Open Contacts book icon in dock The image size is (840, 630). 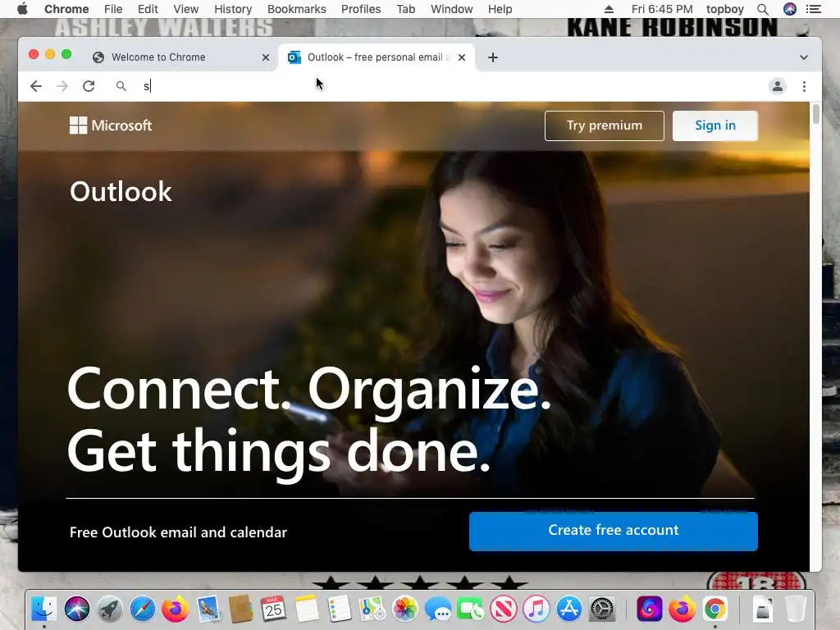coord(240,609)
